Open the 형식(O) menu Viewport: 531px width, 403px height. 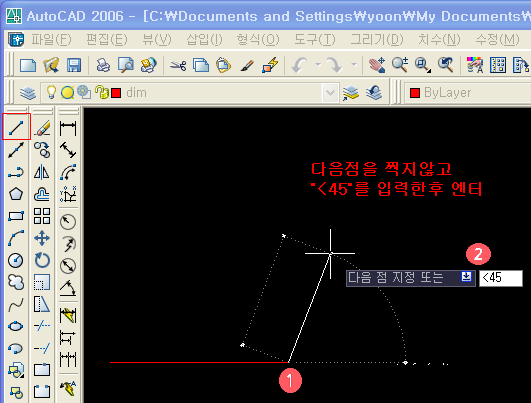[258, 40]
